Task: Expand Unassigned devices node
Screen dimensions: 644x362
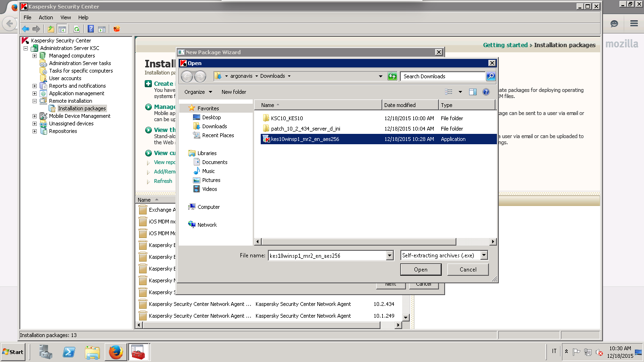Action: (x=34, y=123)
